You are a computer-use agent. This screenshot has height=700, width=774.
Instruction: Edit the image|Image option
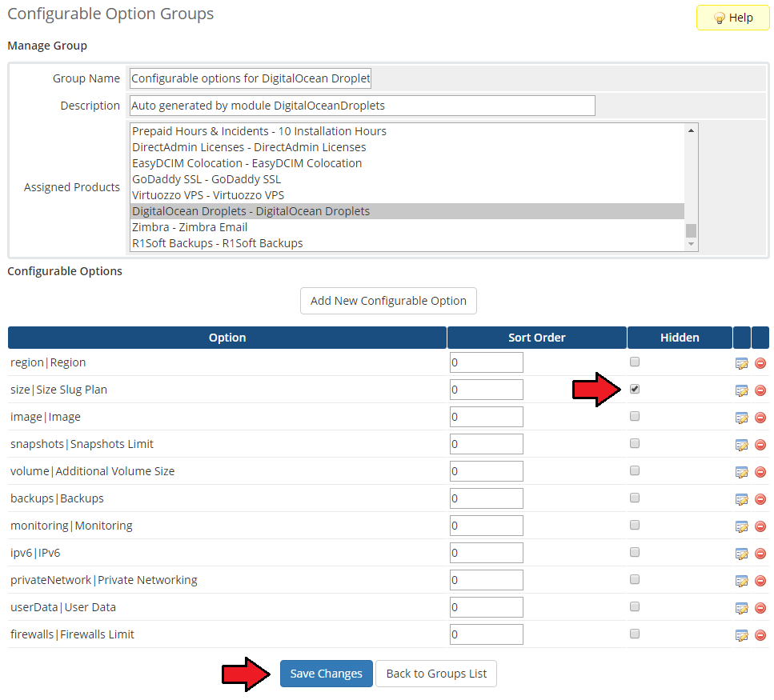pos(741,418)
